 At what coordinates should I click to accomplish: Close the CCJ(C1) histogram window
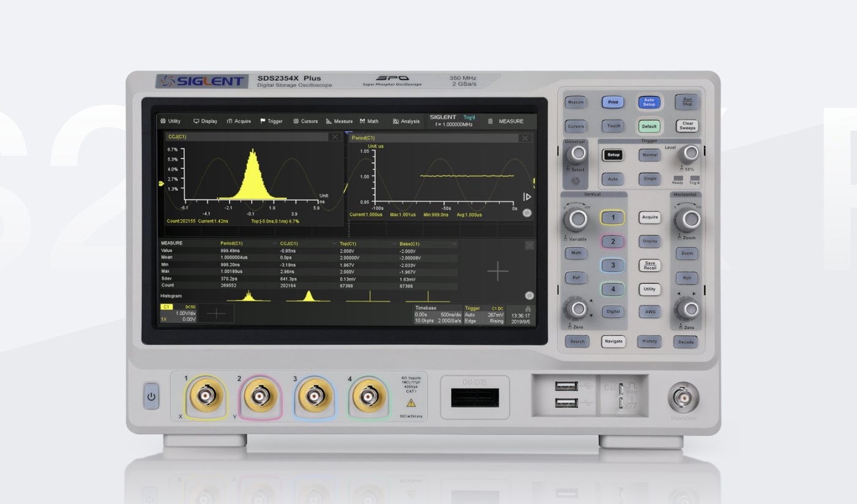click(335, 137)
